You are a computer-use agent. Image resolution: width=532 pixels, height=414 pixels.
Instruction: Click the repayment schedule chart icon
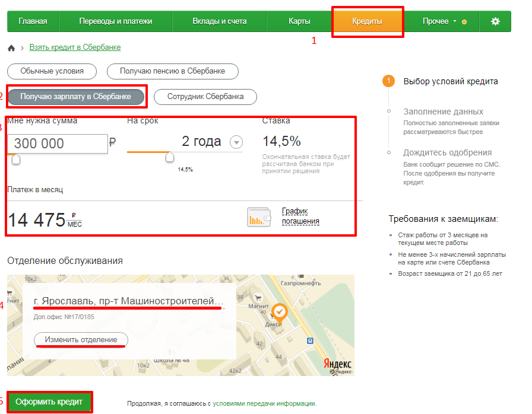point(259,217)
